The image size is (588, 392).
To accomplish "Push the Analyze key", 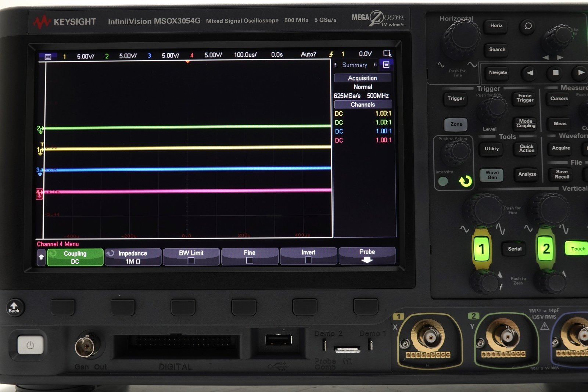I will tap(527, 175).
